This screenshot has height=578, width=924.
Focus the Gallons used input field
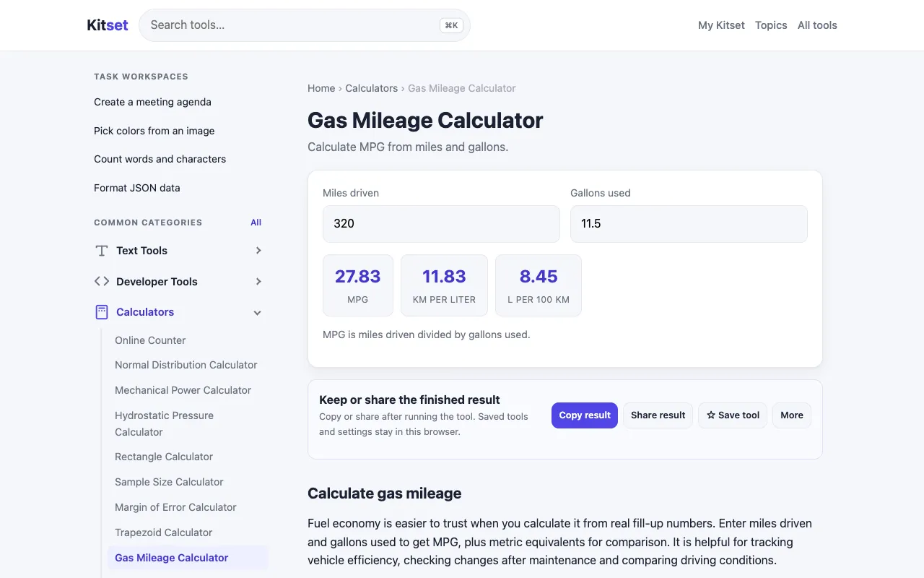point(689,224)
